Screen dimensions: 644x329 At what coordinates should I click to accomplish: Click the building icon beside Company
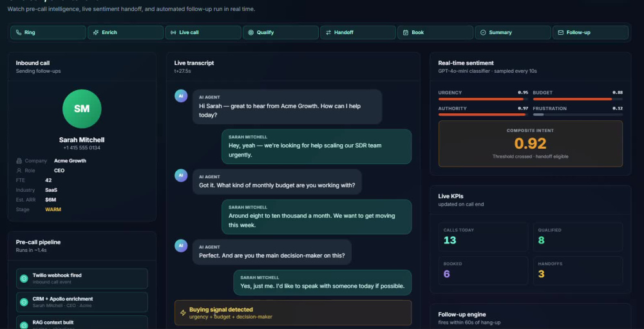point(19,160)
